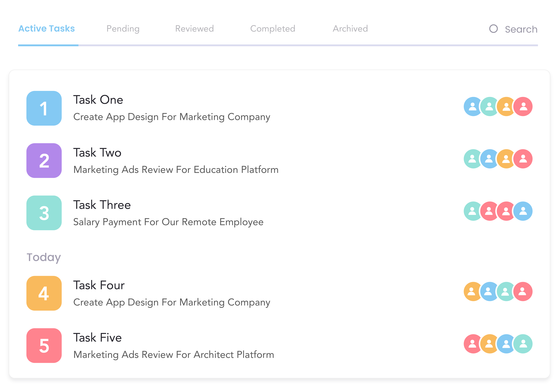The width and height of the screenshot is (559, 392).
Task: Open the Task Two title
Action: click(97, 153)
